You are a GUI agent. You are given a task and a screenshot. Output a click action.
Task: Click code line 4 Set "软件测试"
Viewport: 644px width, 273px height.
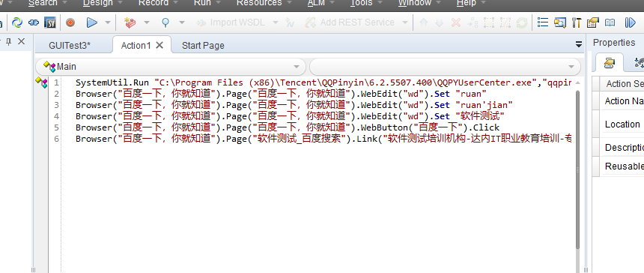290,116
